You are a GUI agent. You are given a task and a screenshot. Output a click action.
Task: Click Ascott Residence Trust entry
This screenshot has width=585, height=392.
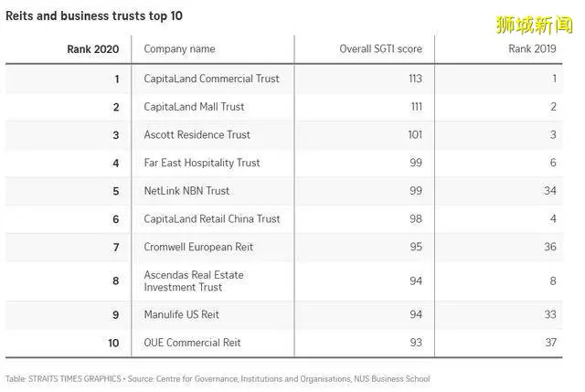tap(197, 134)
